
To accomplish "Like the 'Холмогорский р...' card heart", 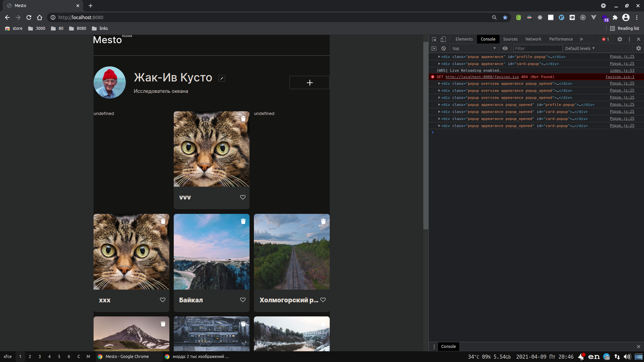I will pyautogui.click(x=323, y=300).
